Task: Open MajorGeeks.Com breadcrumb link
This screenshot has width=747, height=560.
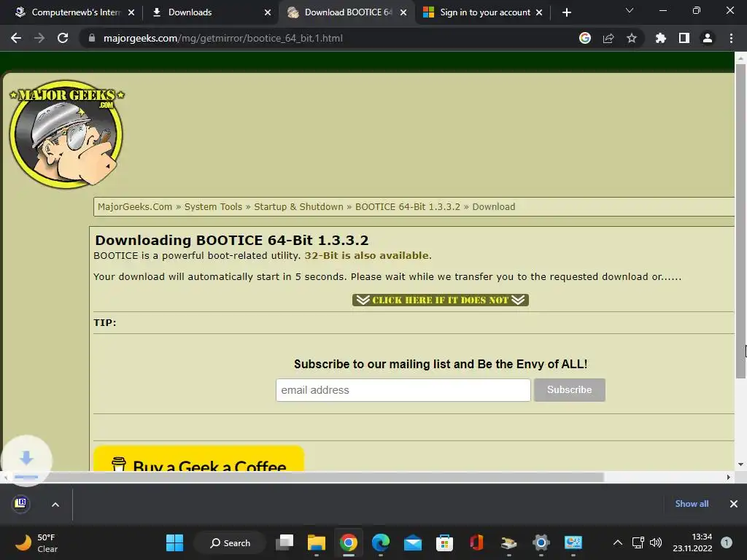Action: coord(135,206)
